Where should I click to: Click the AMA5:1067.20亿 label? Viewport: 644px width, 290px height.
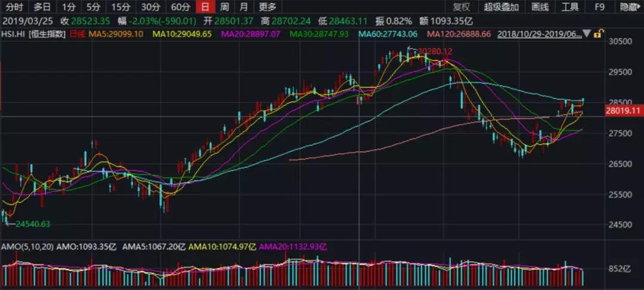point(154,247)
